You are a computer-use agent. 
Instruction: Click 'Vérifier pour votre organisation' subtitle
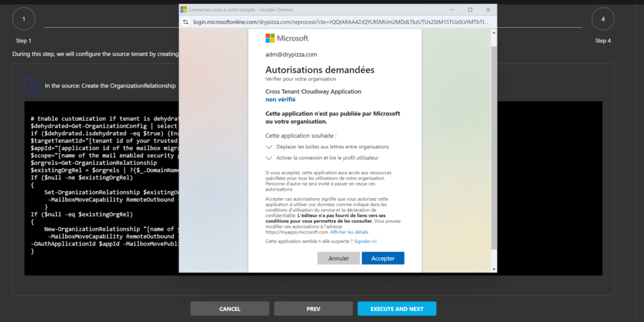tap(301, 79)
